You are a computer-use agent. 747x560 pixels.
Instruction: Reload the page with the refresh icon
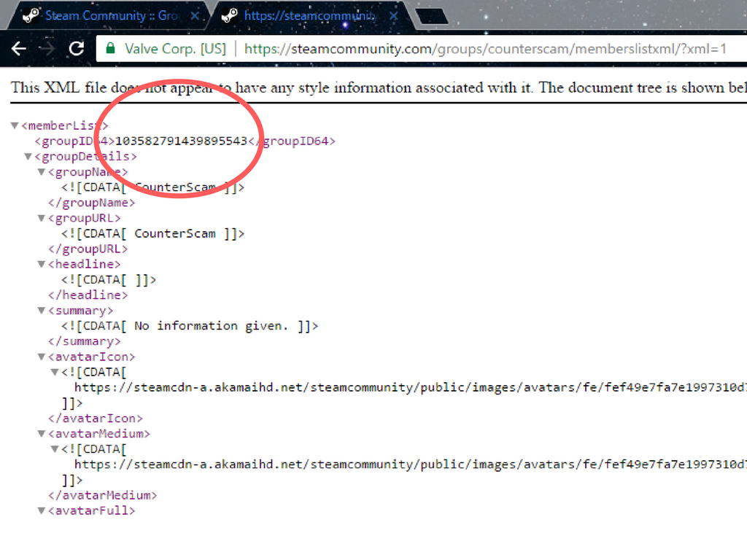point(76,49)
